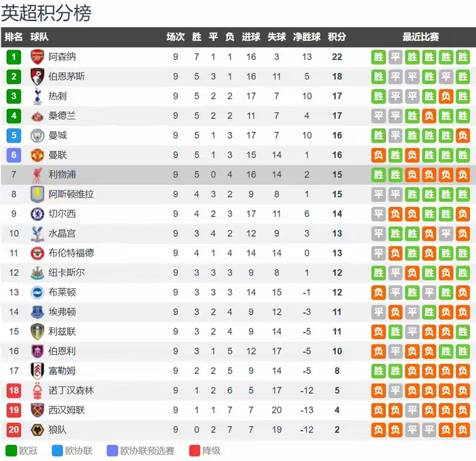
Task: Open team name 阿斯顿维拉
Action: point(71,194)
